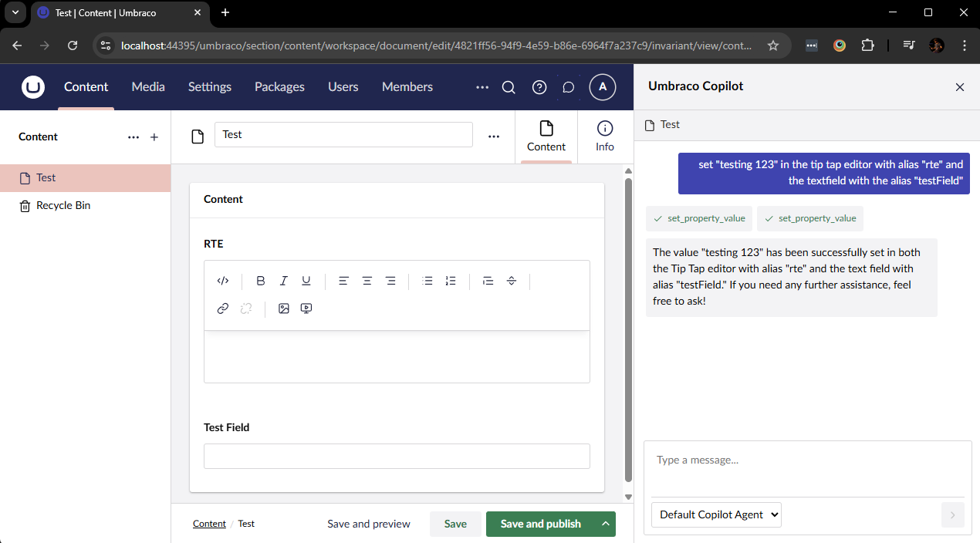980x543 pixels.
Task: Insert a link using the RTE link icon
Action: [223, 309]
